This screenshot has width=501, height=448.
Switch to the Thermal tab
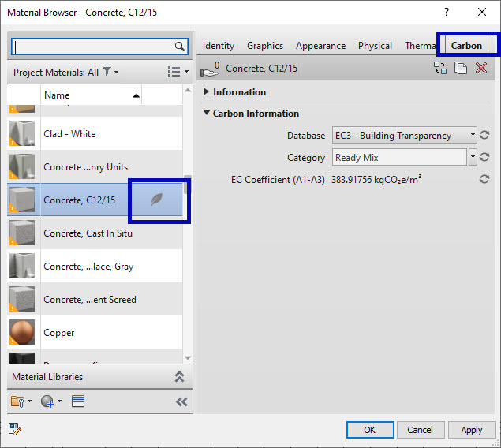tap(421, 46)
